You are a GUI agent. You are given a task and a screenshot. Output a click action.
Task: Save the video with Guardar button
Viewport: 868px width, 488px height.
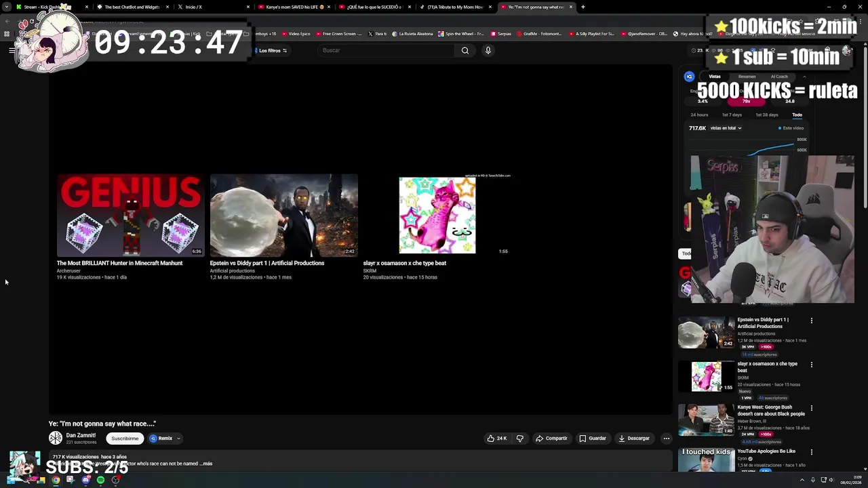[x=593, y=438]
